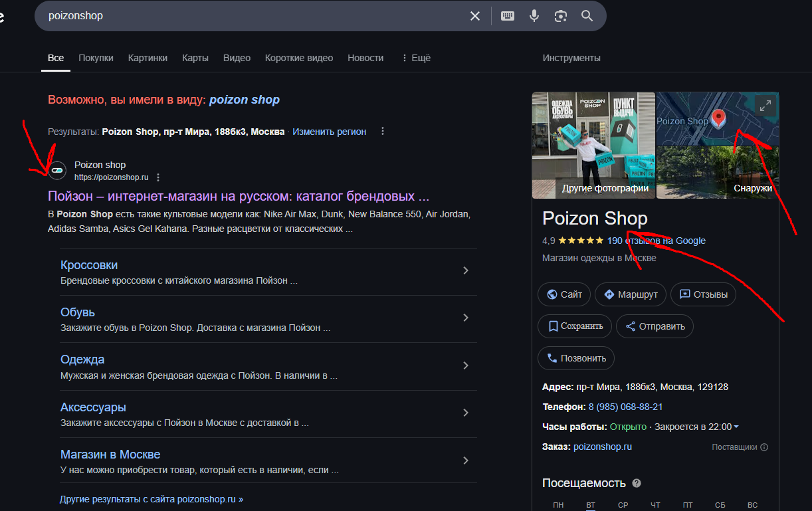
Task: Click the magnifier search icon
Action: pyautogui.click(x=587, y=16)
